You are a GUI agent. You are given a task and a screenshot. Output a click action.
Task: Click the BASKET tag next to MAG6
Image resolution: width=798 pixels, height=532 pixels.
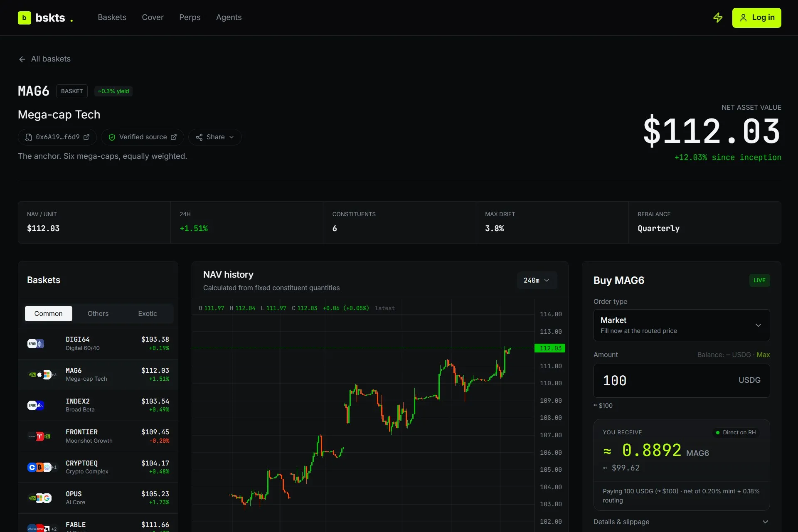72,91
